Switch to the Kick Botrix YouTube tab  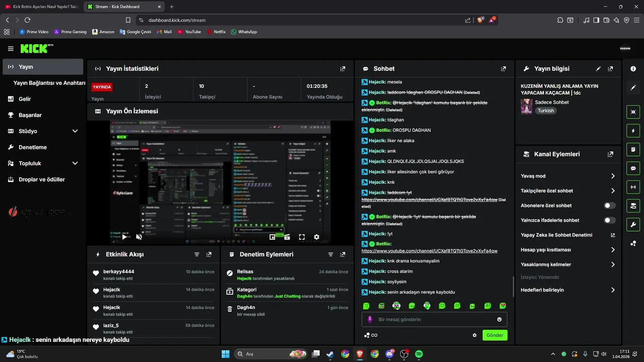click(41, 7)
